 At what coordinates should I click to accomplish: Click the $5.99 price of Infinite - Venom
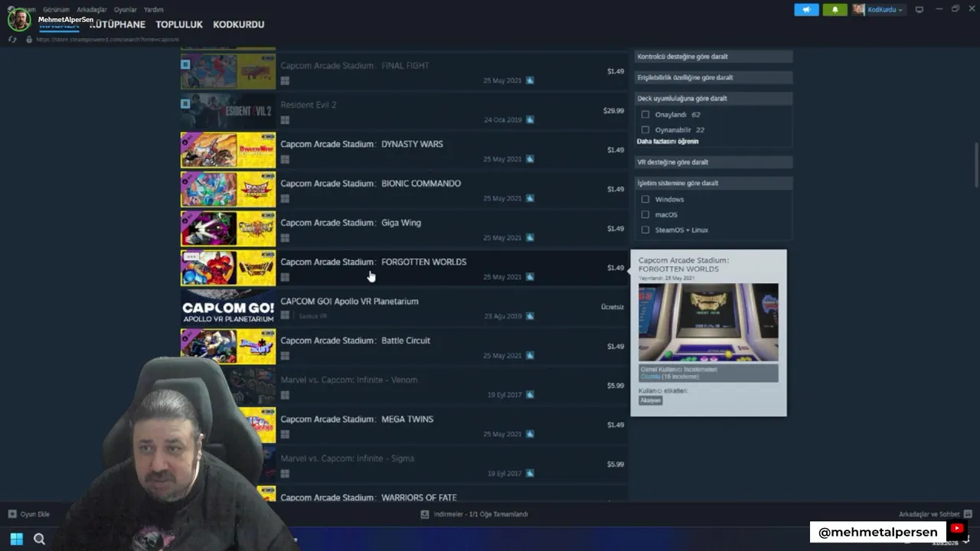(616, 386)
